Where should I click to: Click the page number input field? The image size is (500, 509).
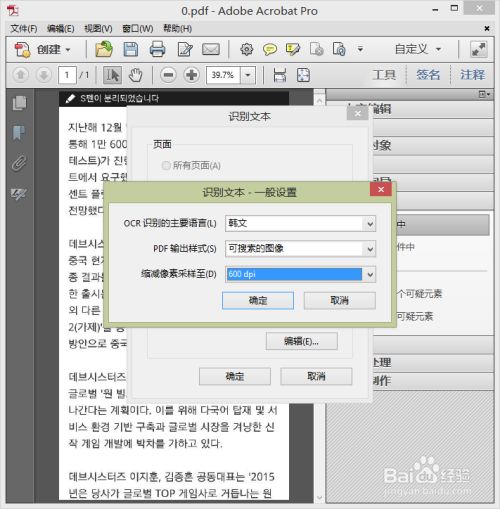point(67,75)
